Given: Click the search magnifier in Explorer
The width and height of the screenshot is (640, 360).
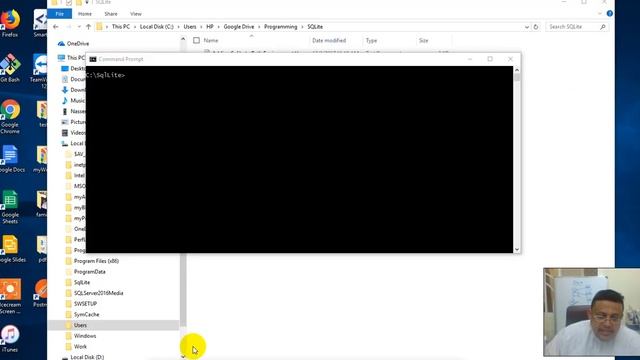Looking at the screenshot, I should point(603,27).
